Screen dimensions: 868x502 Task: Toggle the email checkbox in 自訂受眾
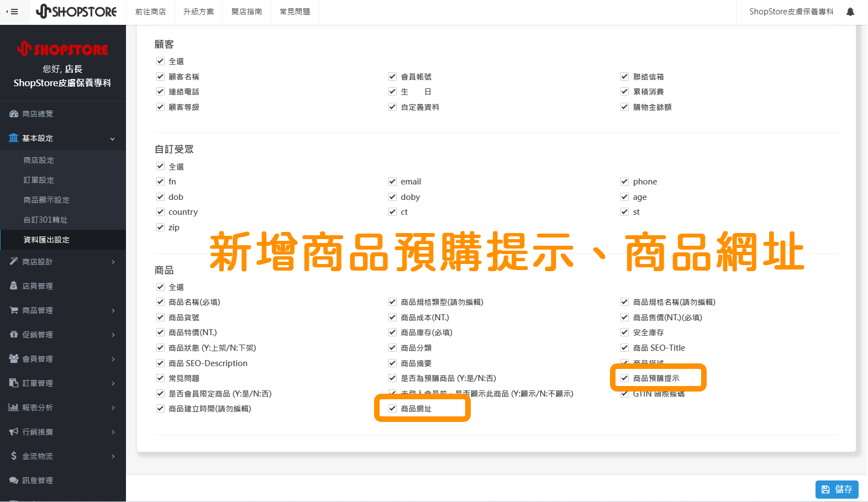click(x=392, y=182)
